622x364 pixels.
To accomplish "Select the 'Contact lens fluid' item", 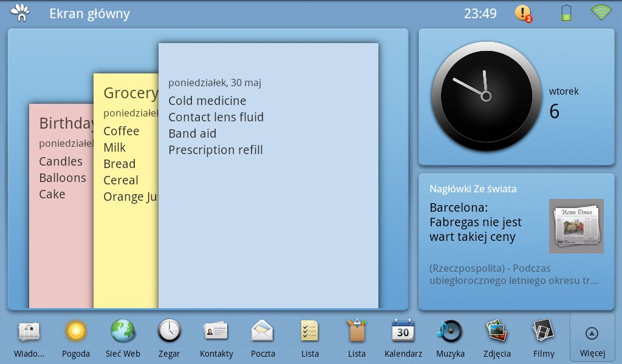I will pos(216,117).
